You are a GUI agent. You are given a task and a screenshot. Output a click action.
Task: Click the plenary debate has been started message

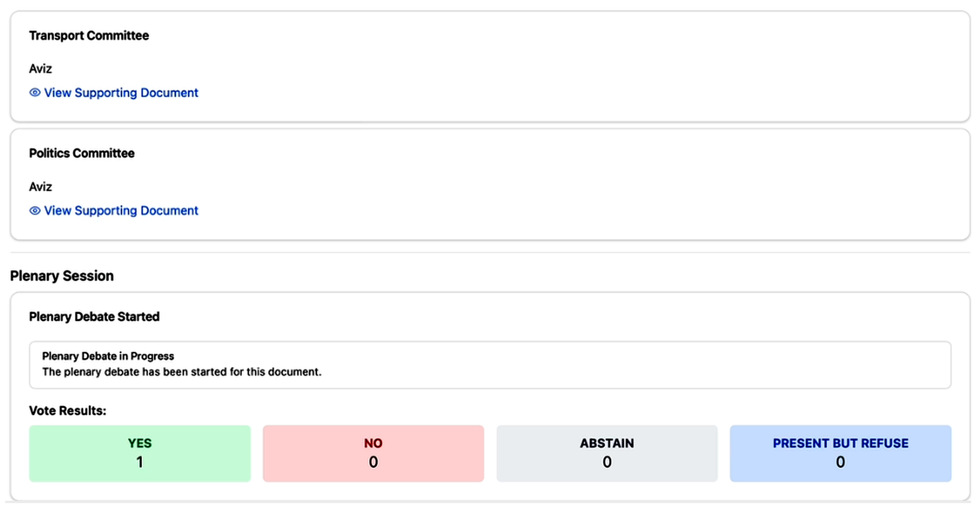coord(181,372)
